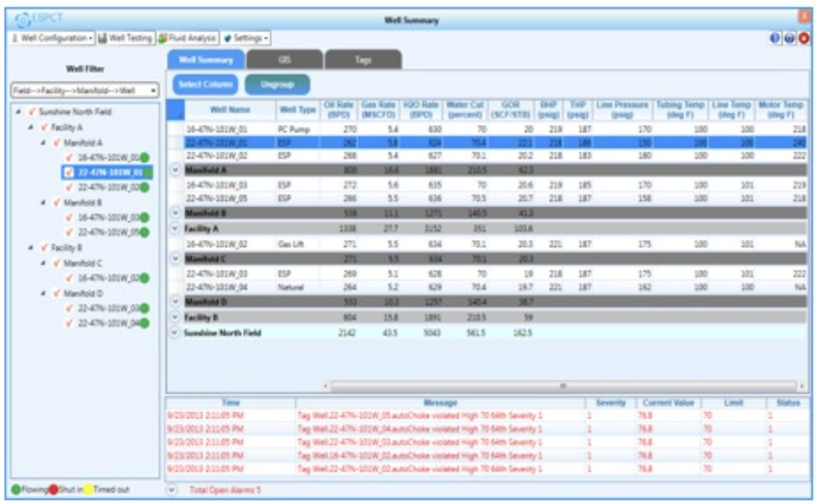Open the Well Filter hierarchy dropdown
This screenshot has width=817, height=504.
click(x=85, y=90)
